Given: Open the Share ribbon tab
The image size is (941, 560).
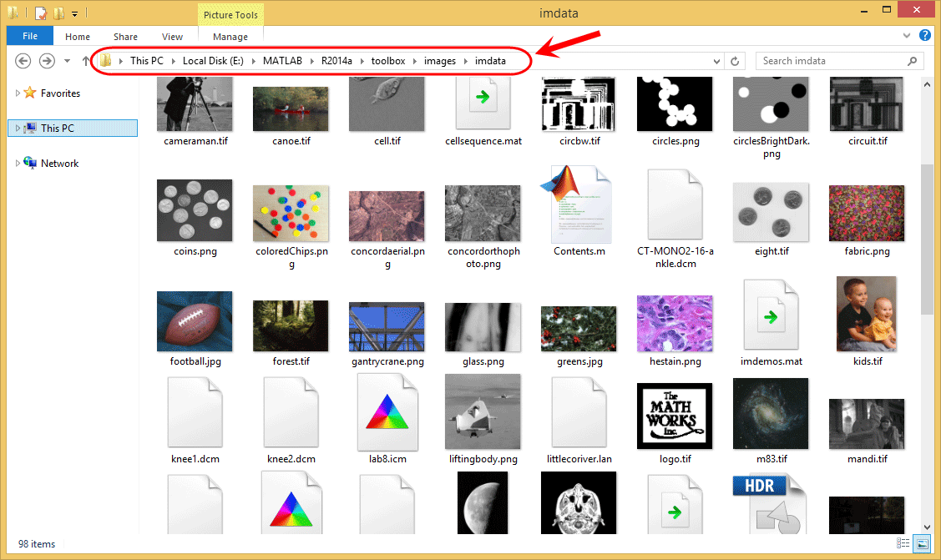Looking at the screenshot, I should tap(125, 37).
